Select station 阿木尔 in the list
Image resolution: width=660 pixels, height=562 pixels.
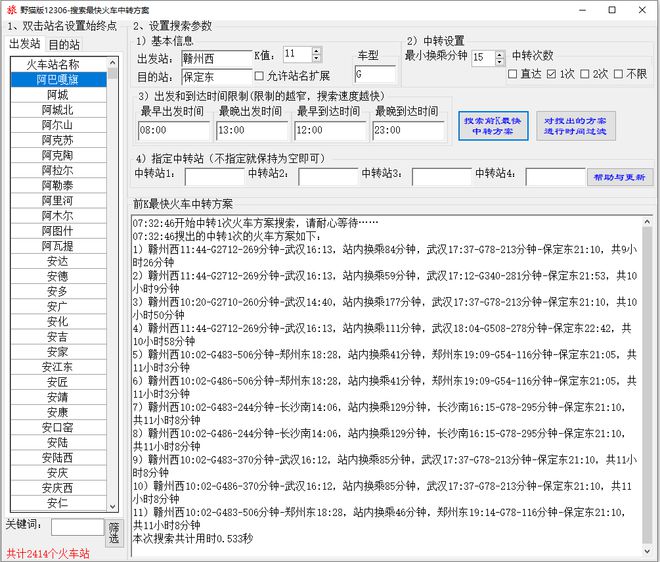(x=58, y=216)
